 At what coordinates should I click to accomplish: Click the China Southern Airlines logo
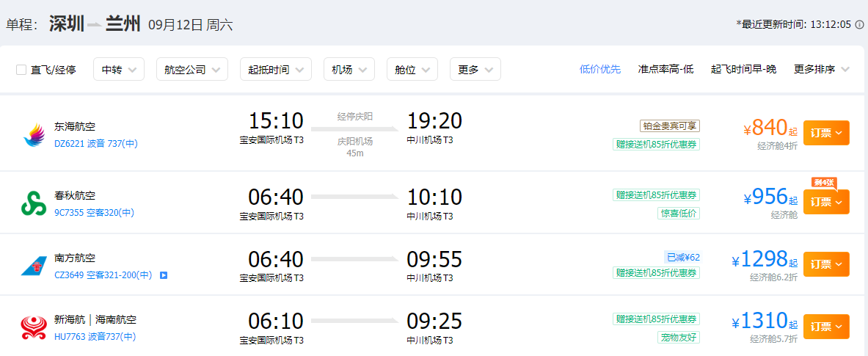pos(34,266)
